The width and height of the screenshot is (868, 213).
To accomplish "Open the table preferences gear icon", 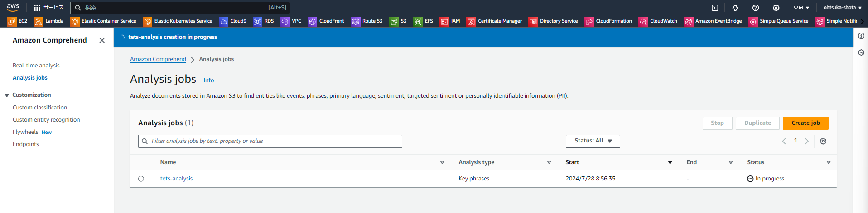I will 823,141.
